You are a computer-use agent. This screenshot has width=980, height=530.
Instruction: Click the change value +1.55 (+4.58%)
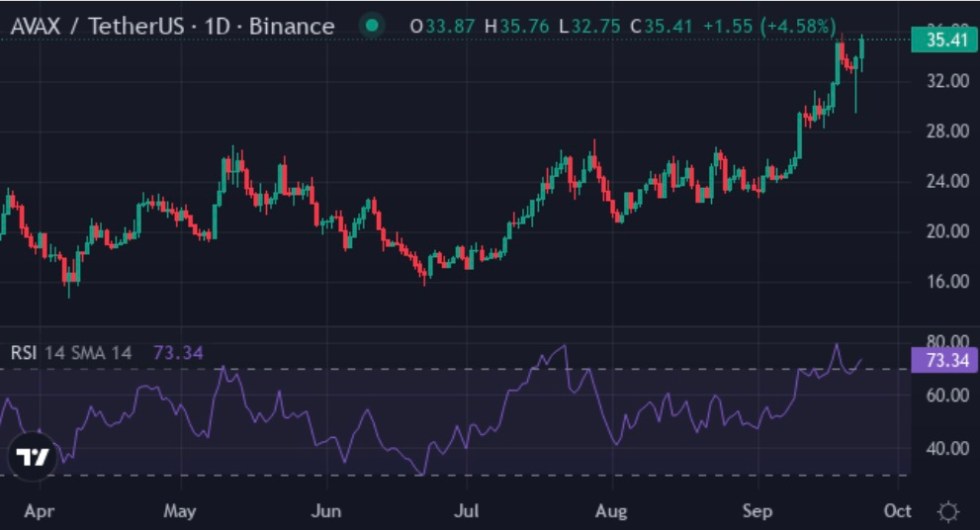pos(770,26)
